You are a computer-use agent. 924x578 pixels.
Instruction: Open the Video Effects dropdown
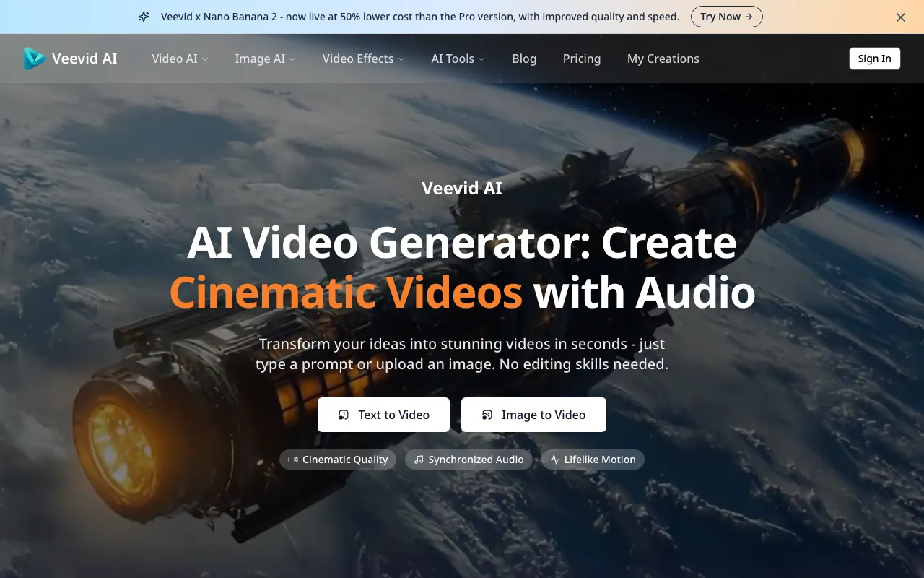363,59
